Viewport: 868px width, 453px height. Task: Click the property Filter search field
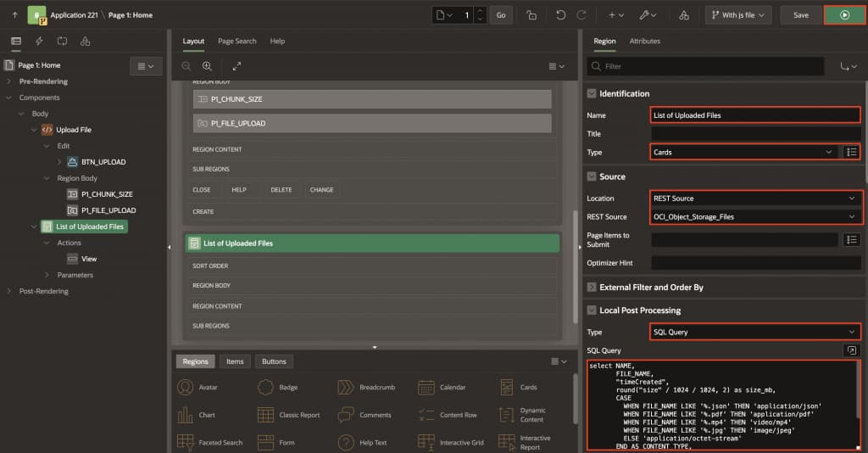click(712, 66)
